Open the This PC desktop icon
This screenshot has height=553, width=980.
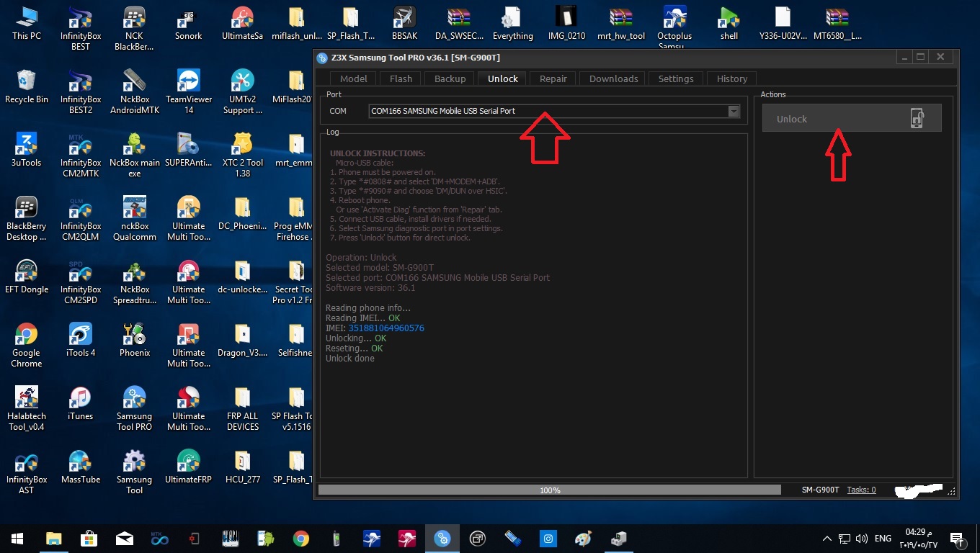click(x=27, y=23)
